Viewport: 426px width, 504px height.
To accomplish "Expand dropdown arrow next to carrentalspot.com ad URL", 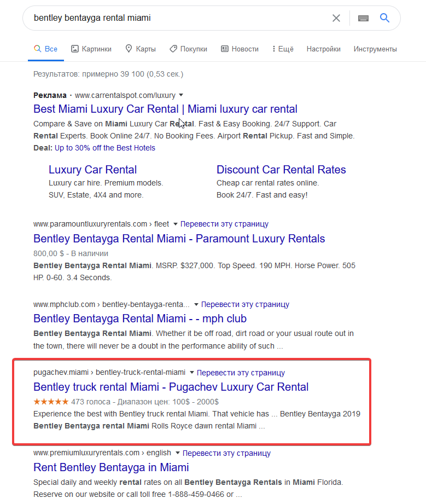I will click(x=181, y=95).
